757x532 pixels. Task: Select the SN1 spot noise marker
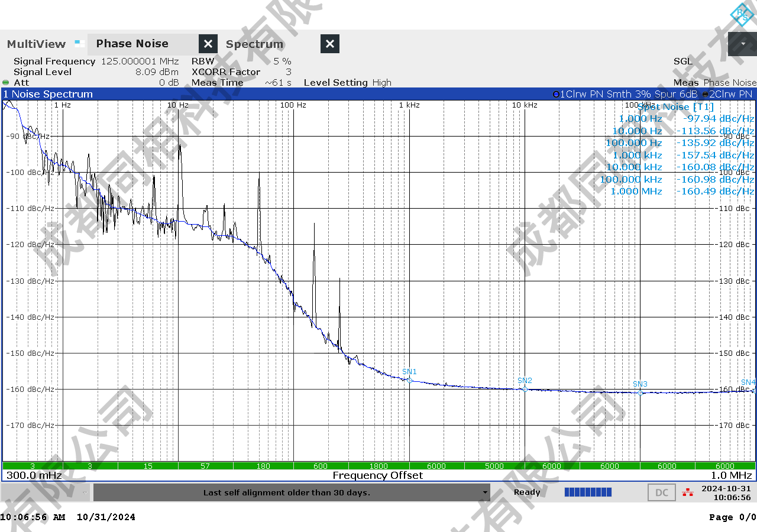click(x=409, y=380)
